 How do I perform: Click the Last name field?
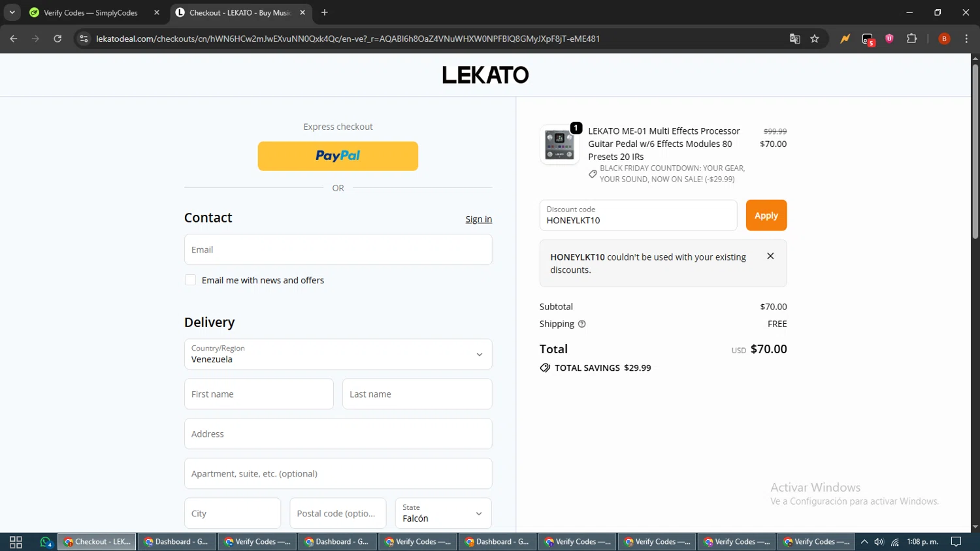pyautogui.click(x=417, y=394)
